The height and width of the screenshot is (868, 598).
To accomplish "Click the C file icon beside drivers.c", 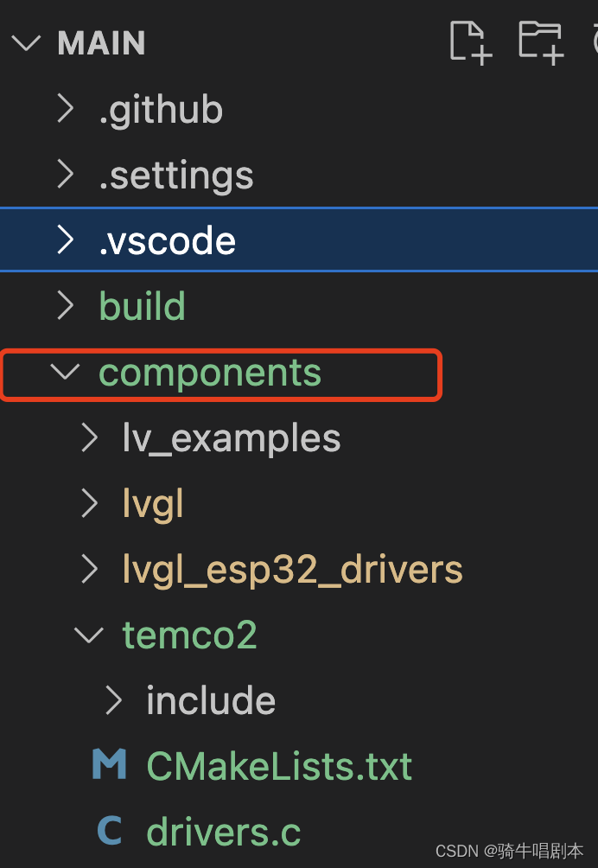I will (x=110, y=830).
